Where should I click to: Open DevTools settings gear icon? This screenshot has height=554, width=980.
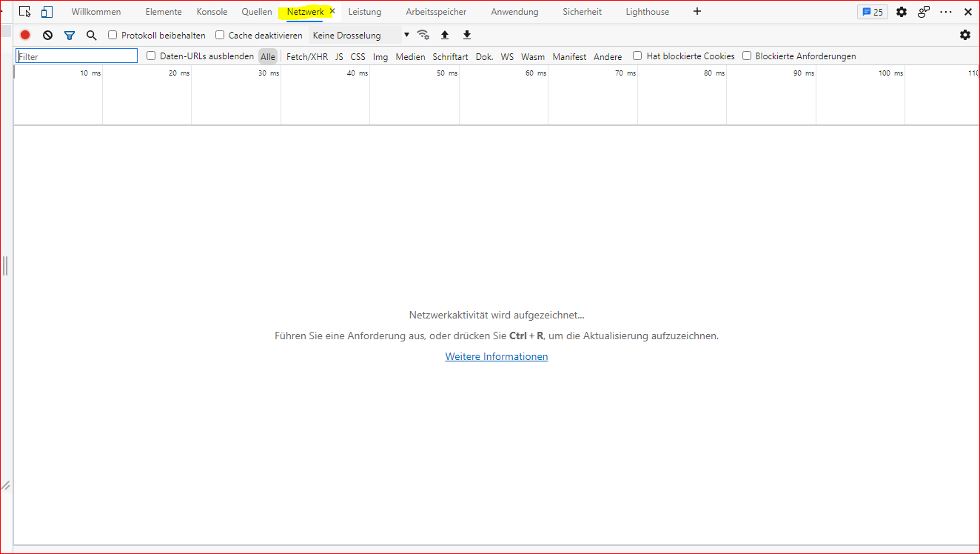(902, 12)
